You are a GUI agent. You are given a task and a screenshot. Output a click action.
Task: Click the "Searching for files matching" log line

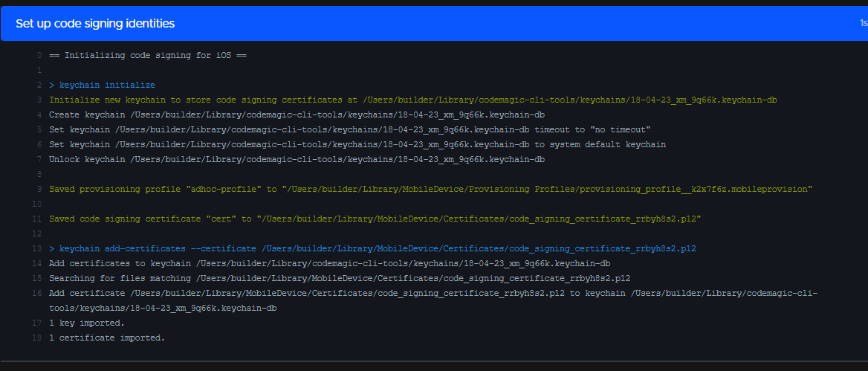pos(340,279)
